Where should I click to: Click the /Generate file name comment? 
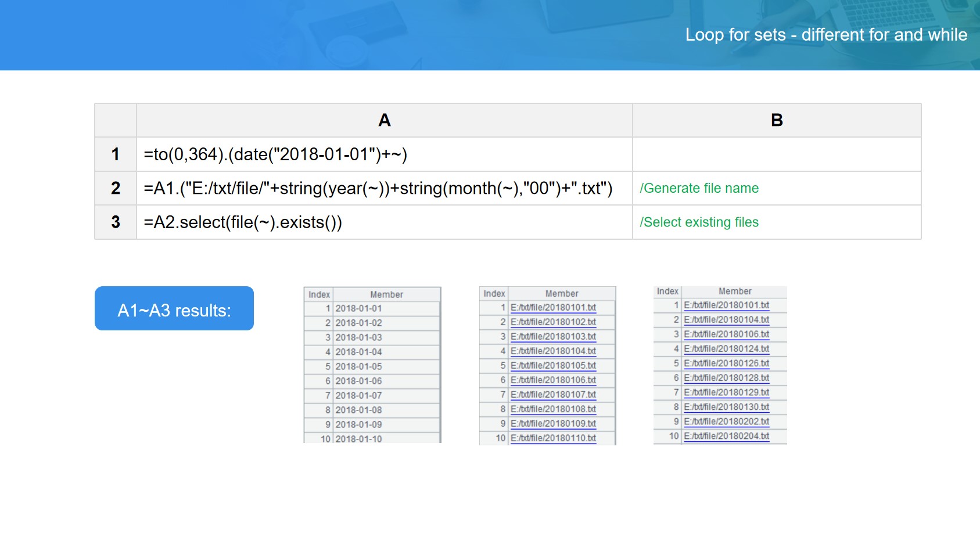click(x=699, y=188)
